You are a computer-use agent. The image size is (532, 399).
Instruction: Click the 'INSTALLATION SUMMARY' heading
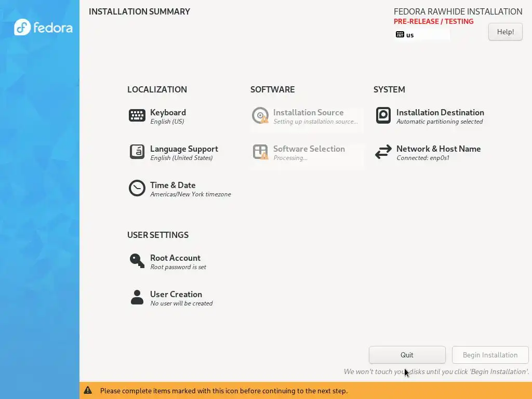coord(139,11)
